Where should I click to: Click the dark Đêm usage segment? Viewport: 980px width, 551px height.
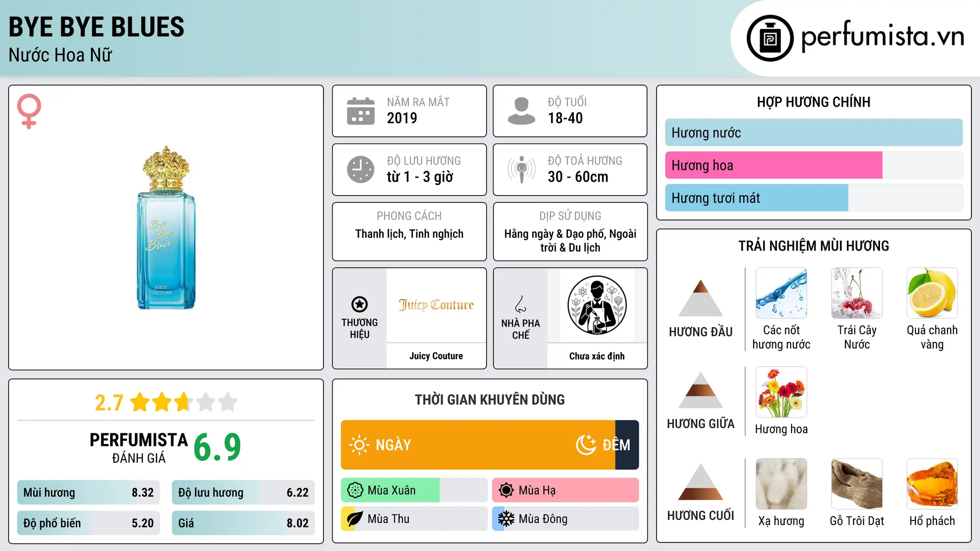coord(627,445)
